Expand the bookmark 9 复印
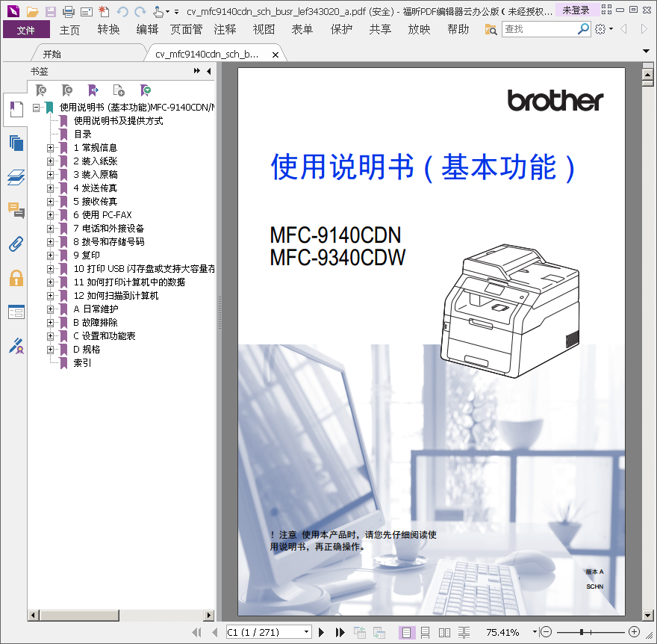Screen dimensions: 657x644 point(50,255)
